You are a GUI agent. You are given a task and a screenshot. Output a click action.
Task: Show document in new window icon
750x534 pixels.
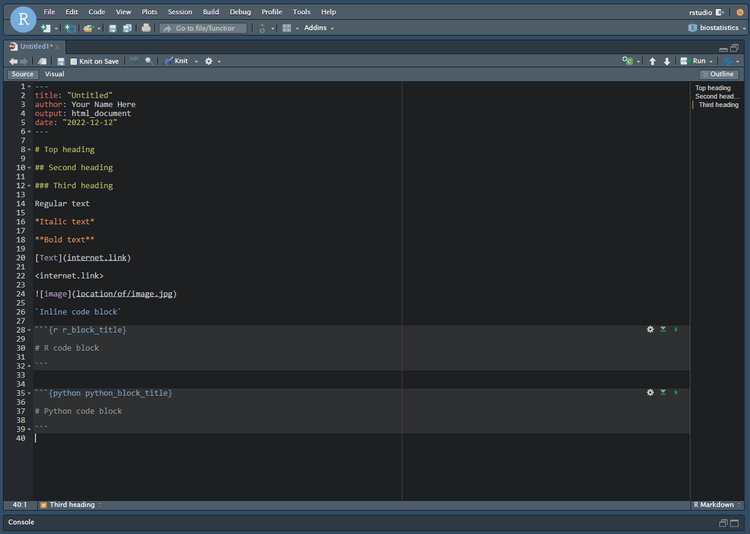point(42,61)
